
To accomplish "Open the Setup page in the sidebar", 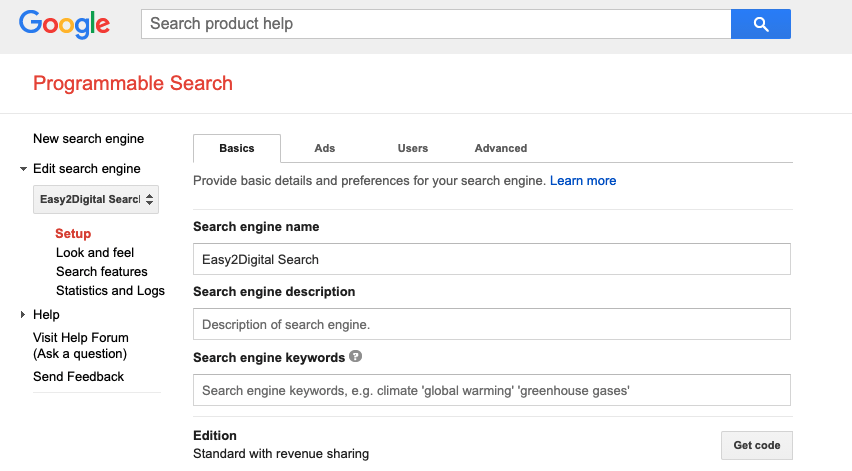I will [x=73, y=234].
